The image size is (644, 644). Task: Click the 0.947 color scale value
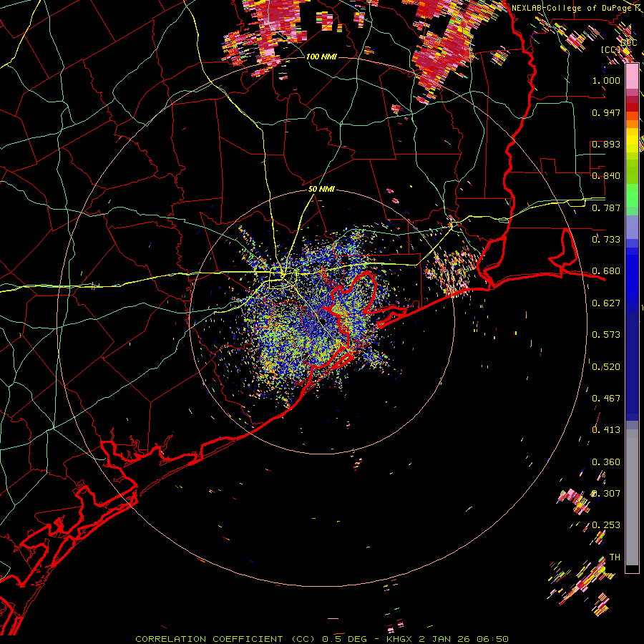coord(606,112)
